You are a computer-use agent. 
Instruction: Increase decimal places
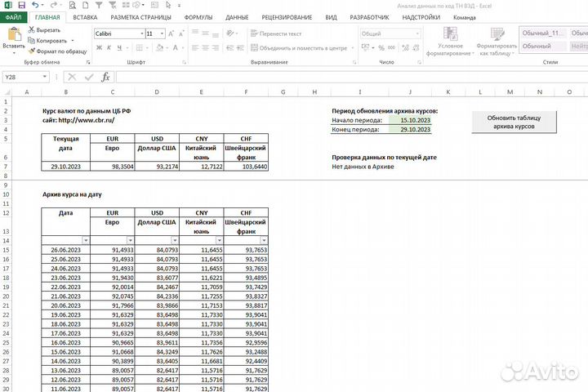coord(405,47)
